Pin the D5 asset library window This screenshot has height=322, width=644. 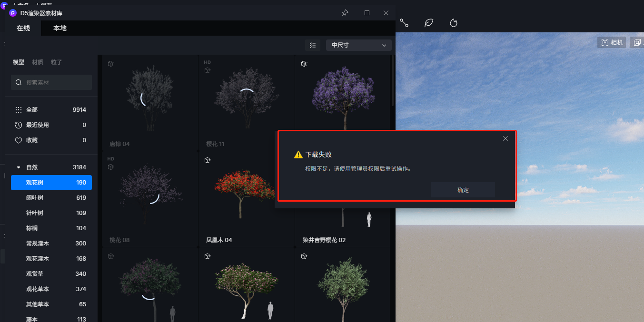click(x=345, y=13)
